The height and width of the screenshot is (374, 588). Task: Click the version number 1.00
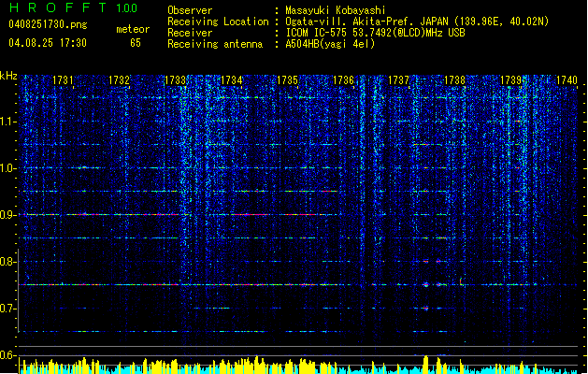pos(126,7)
